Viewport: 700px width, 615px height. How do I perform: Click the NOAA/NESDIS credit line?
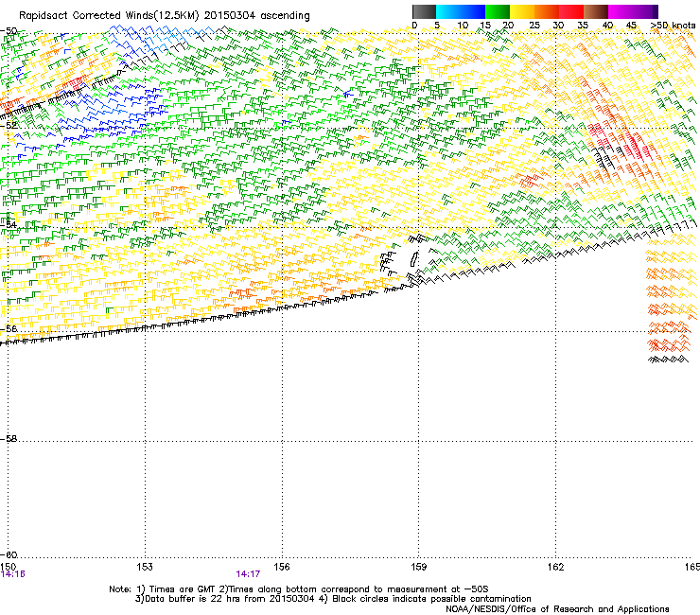point(557,608)
